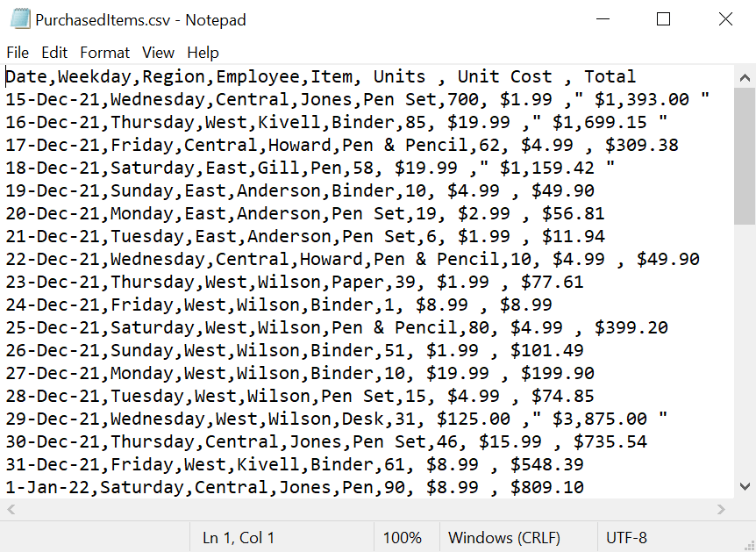Maximize the Notepad window
This screenshot has height=552, width=756.
coord(663,19)
